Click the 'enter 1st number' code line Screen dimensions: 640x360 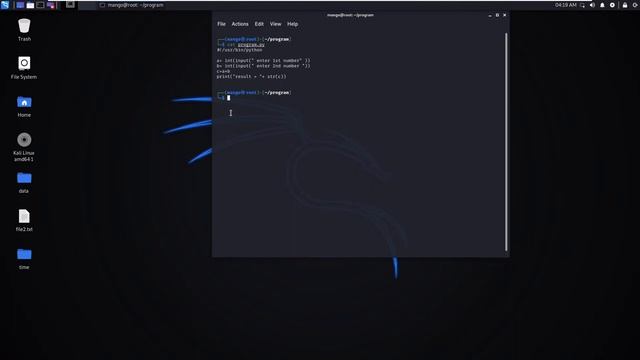264,60
